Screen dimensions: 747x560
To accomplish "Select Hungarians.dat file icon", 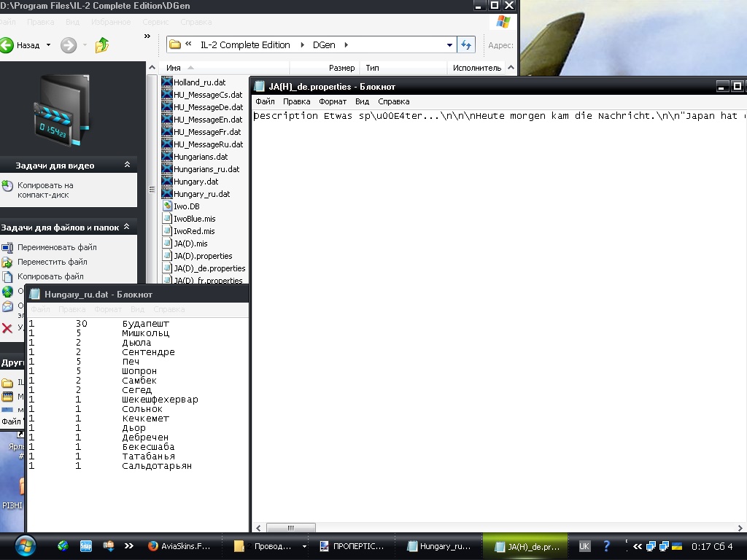I will point(167,156).
